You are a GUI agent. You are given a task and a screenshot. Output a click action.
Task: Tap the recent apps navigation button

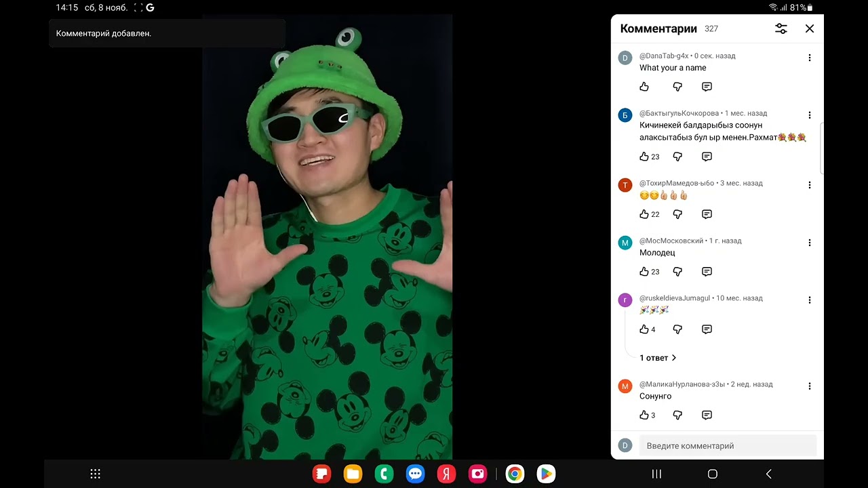(656, 474)
